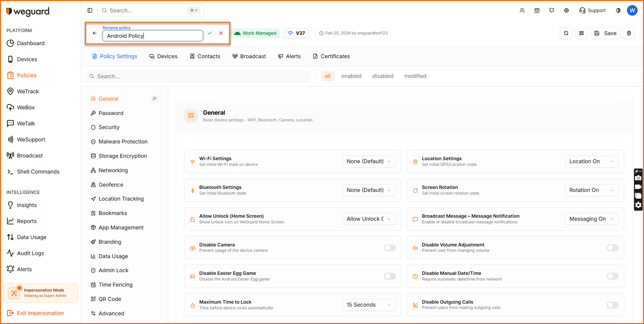Open the Wi-Fi Settings dropdown

point(369,161)
